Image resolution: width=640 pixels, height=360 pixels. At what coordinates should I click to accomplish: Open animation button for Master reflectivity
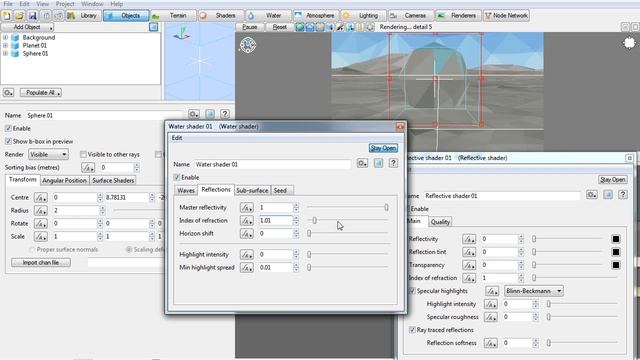click(x=247, y=208)
